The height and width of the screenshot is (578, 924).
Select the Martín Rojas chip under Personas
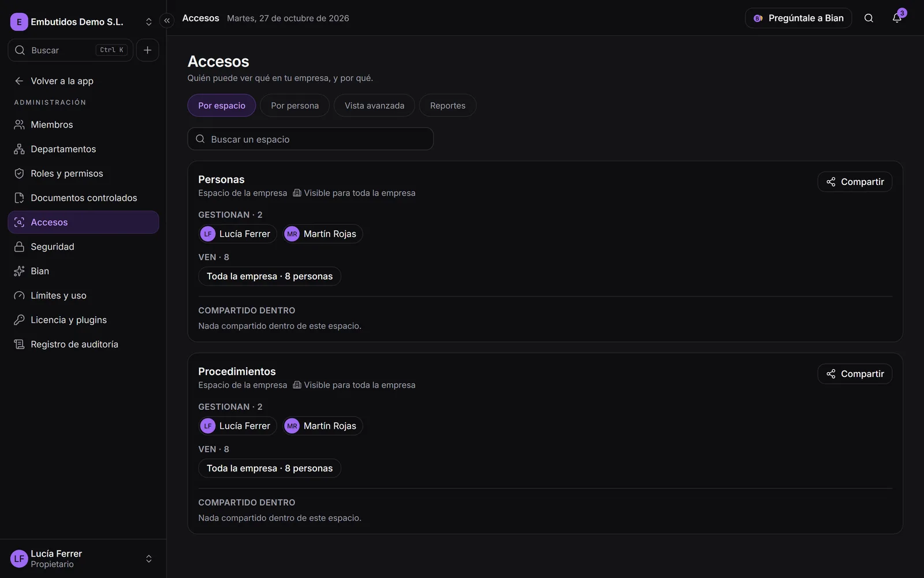point(323,234)
